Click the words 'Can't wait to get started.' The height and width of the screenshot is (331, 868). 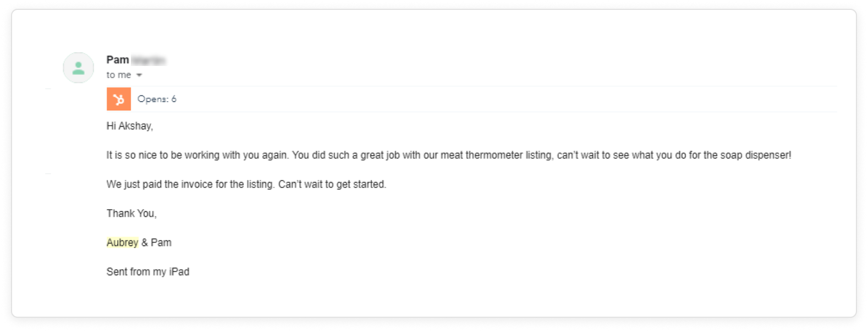tap(332, 184)
